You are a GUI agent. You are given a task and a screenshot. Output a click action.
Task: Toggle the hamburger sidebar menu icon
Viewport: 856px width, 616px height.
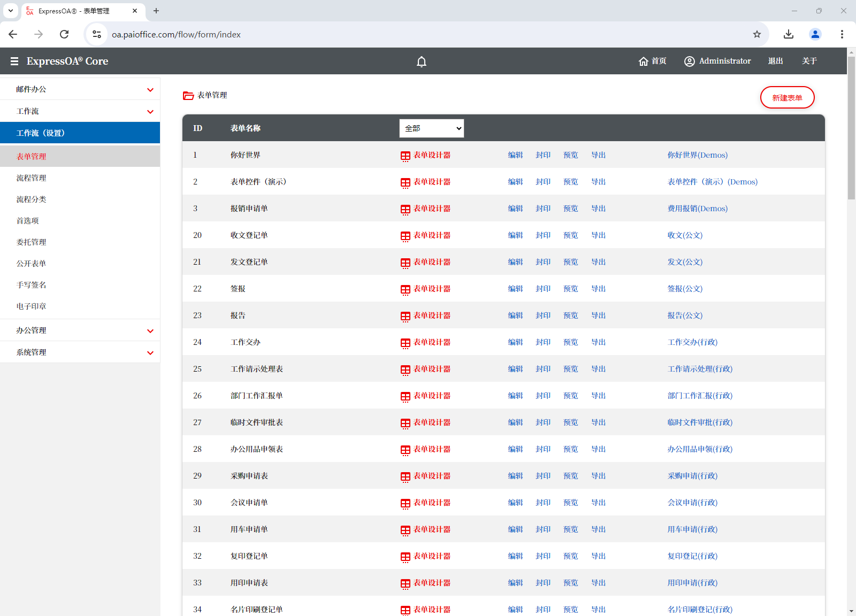[14, 61]
